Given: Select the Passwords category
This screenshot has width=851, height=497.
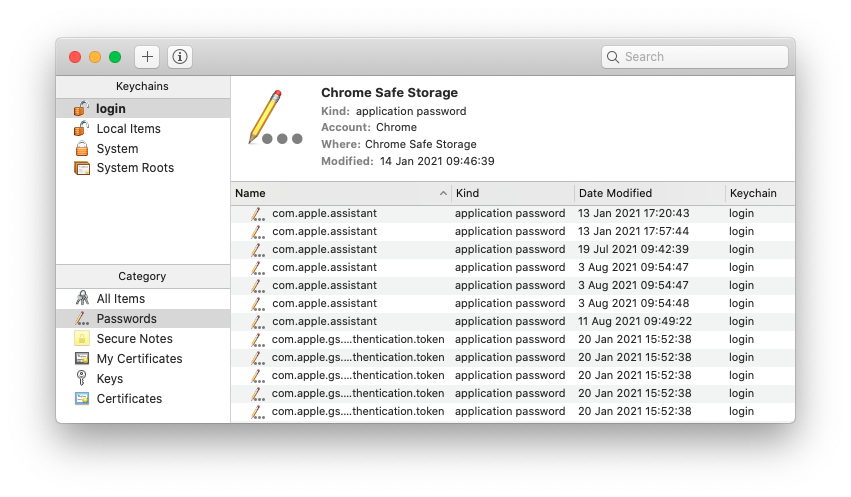Looking at the screenshot, I should click(x=126, y=318).
